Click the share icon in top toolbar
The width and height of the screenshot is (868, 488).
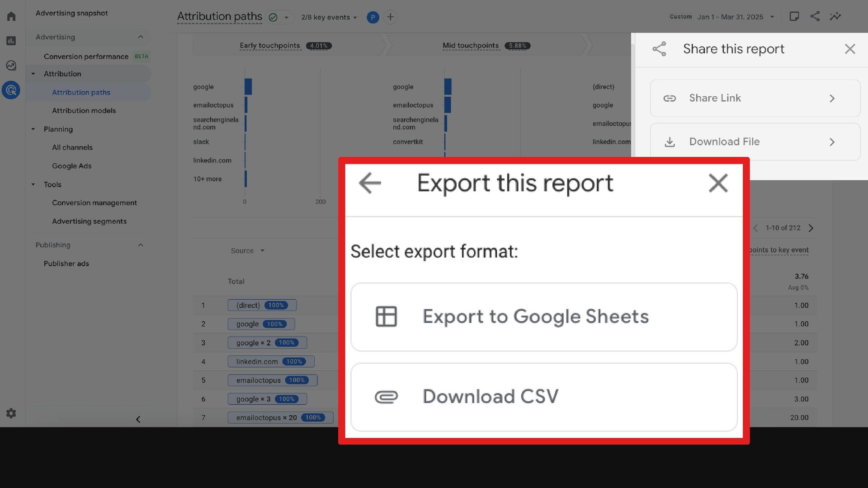click(x=815, y=17)
